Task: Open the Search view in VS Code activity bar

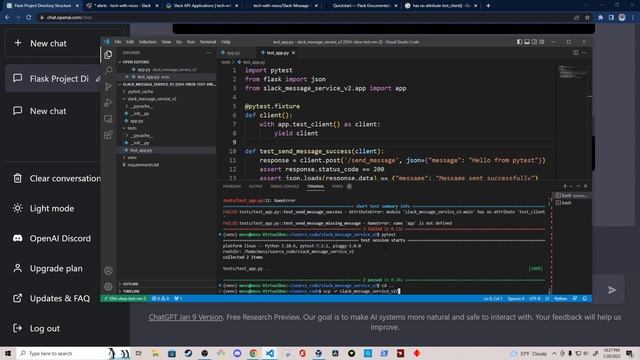Action: tap(109, 70)
